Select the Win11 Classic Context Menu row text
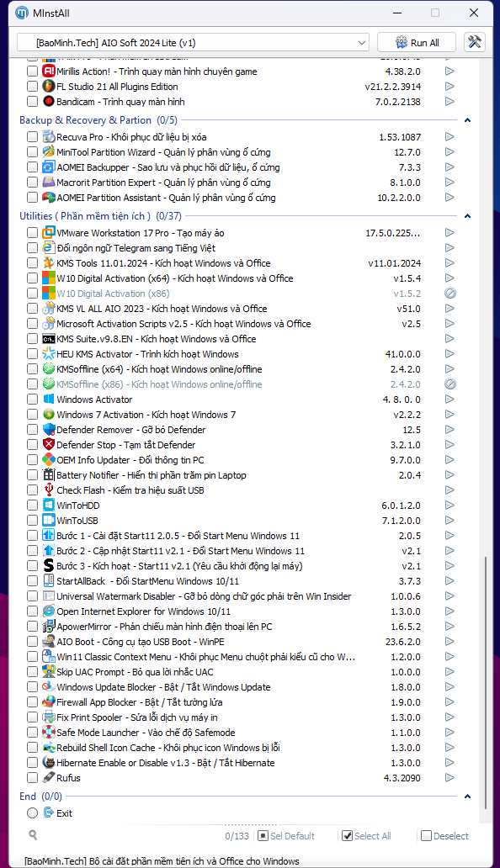The width and height of the screenshot is (500, 868). point(206,657)
